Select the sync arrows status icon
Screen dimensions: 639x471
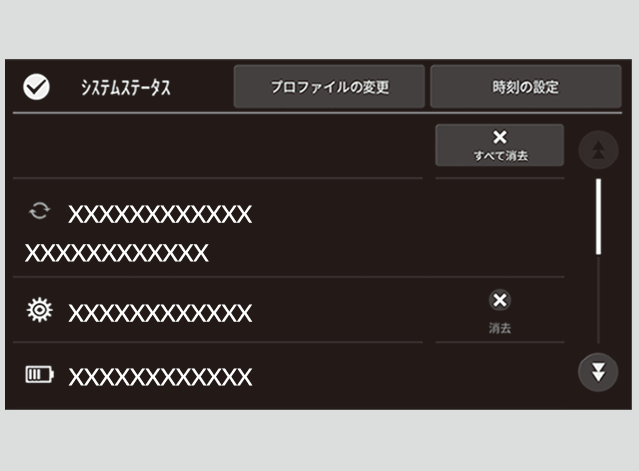39,211
